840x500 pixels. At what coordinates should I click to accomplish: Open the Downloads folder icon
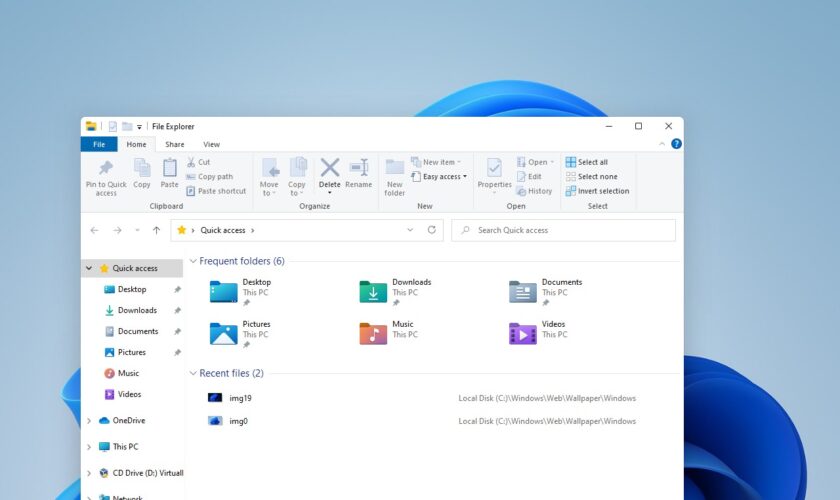pos(373,291)
